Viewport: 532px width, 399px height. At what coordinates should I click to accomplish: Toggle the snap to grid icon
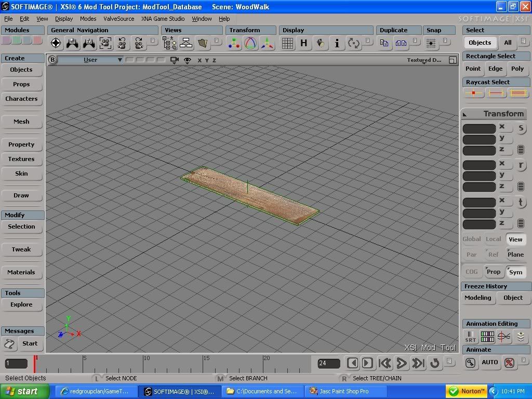click(x=431, y=43)
